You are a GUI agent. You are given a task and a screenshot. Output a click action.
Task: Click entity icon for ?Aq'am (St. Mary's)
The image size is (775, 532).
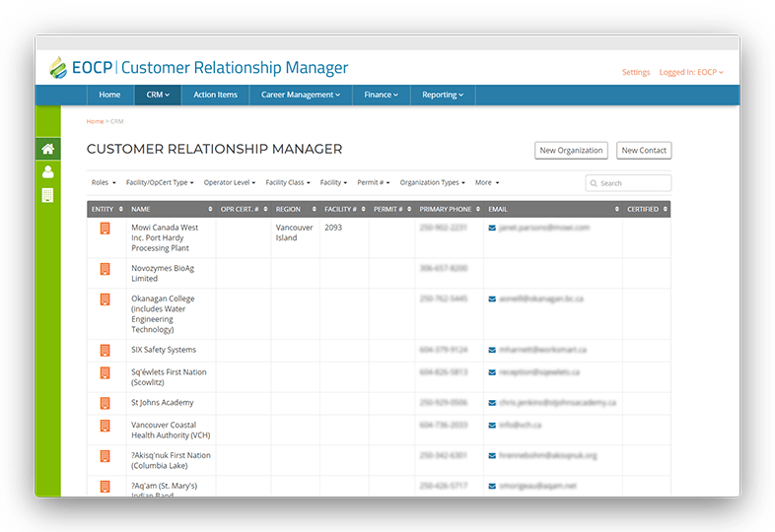pos(105,487)
